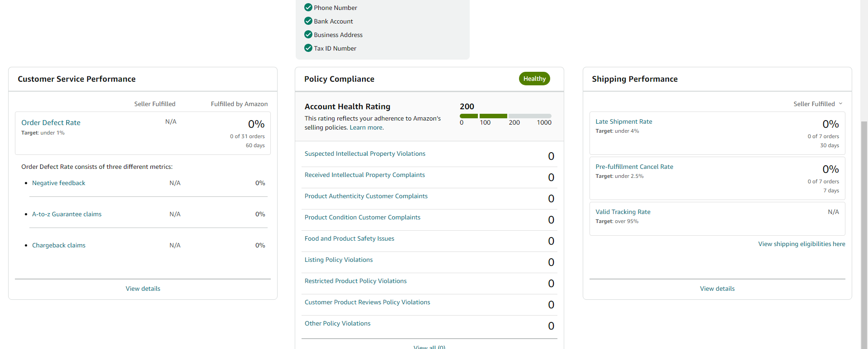Click the '0 of 31 orders' text
Image resolution: width=868 pixels, height=349 pixels.
(247, 136)
